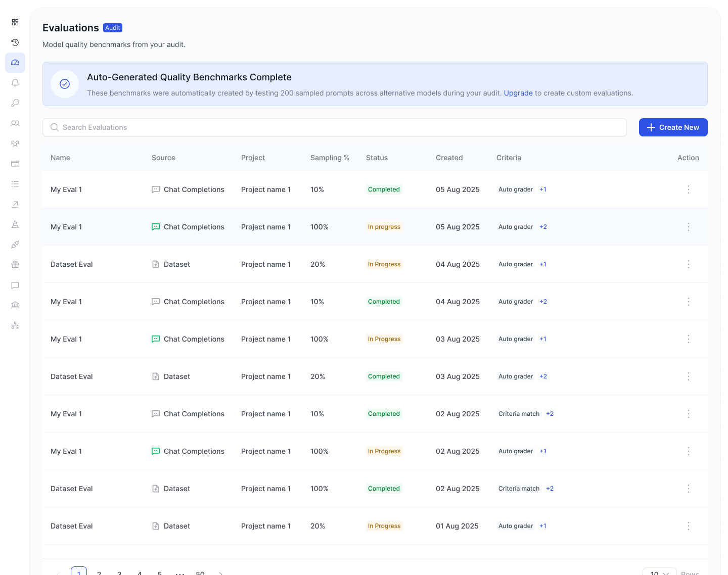The image size is (728, 575).
Task: Click +2 criteria badge on 03 Aug Dataset Eval
Action: tap(543, 376)
